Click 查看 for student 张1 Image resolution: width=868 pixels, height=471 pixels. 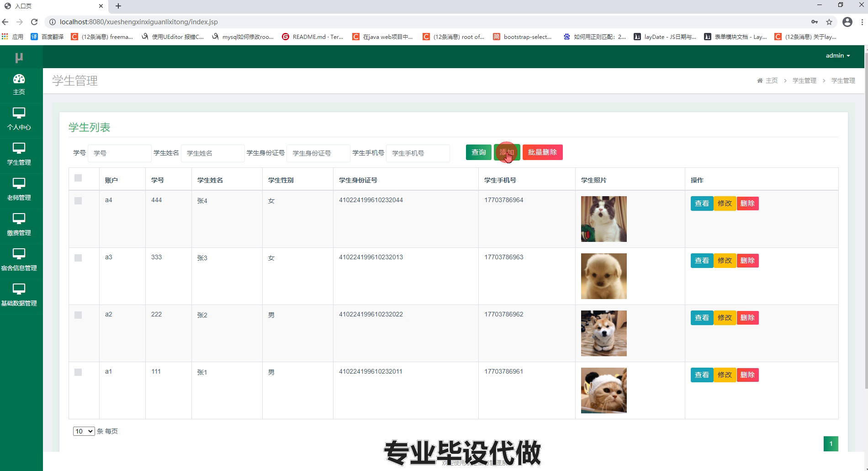tap(702, 375)
